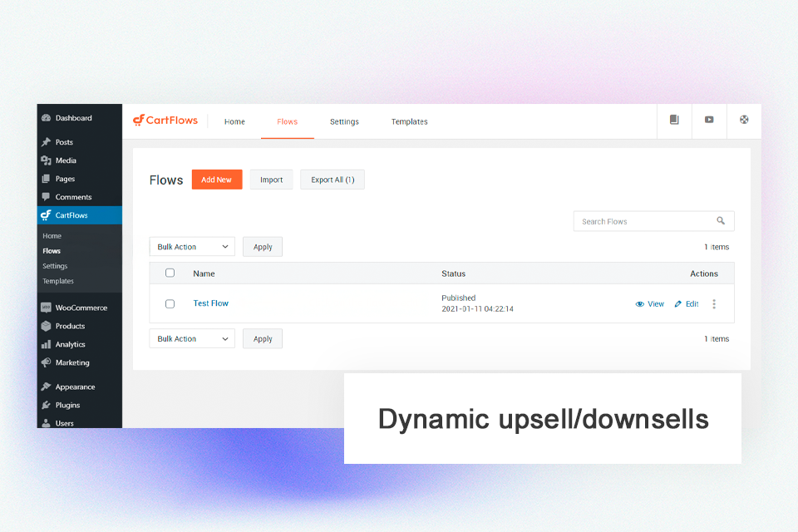This screenshot has width=798, height=532.
Task: Open the knowledge base book icon
Action: (x=674, y=120)
